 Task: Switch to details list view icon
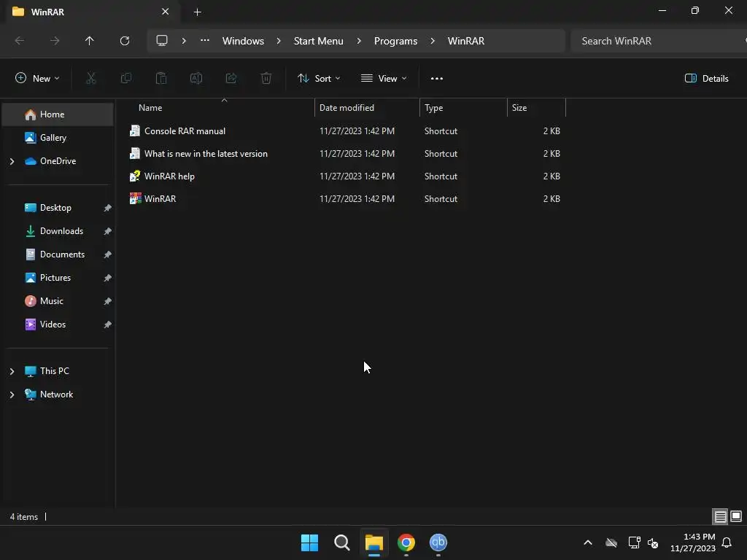(x=720, y=516)
